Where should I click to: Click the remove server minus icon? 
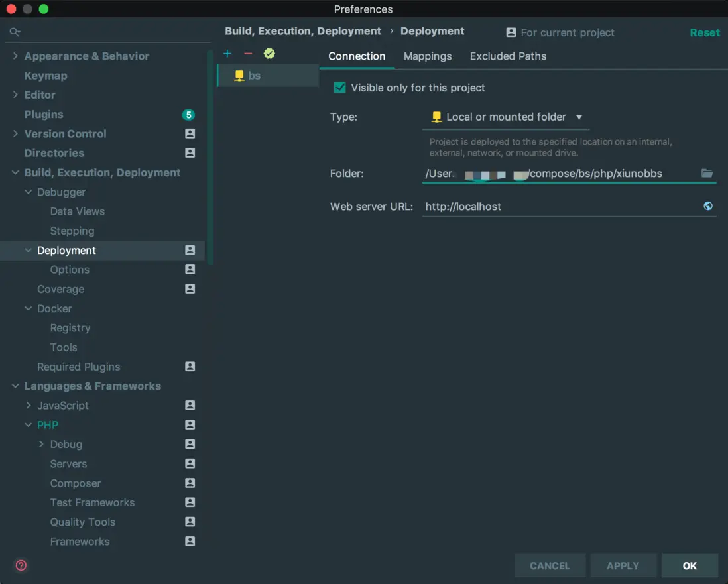248,54
